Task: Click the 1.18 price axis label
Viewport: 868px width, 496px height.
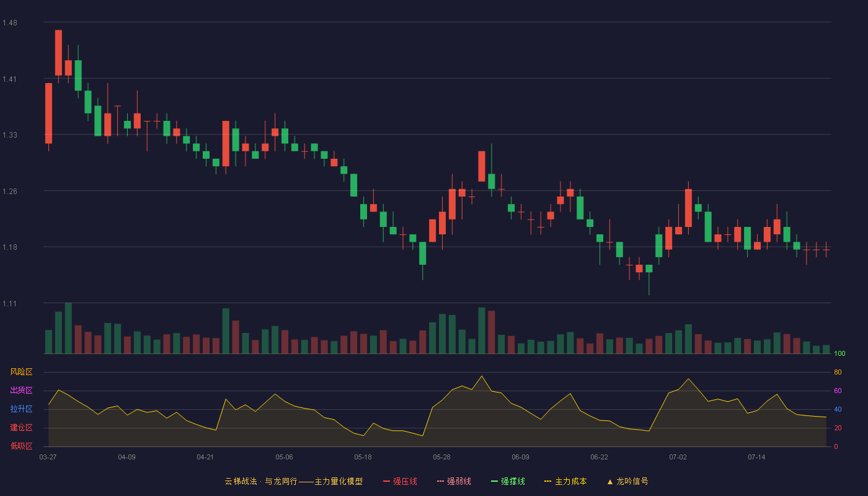Action: [10, 247]
